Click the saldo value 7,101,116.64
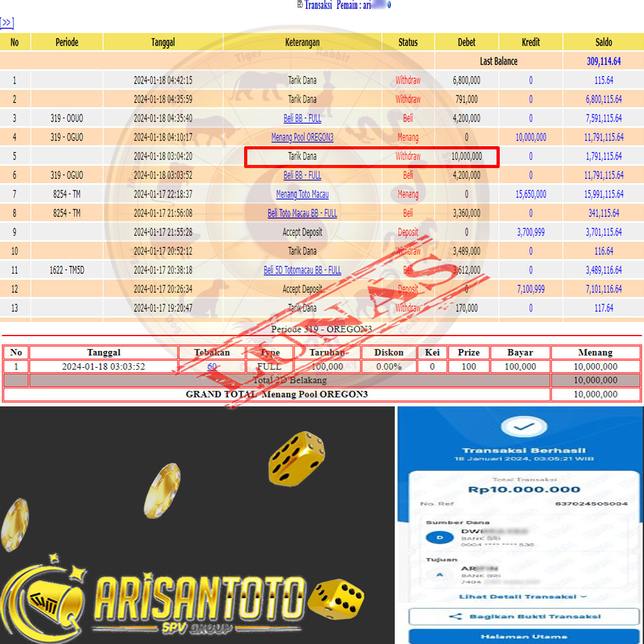644x644 pixels. click(x=604, y=289)
